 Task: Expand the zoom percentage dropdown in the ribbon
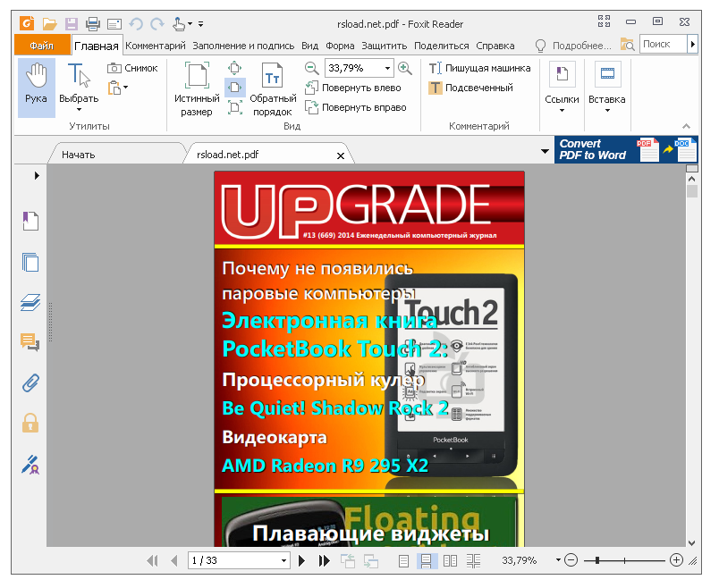point(387,68)
